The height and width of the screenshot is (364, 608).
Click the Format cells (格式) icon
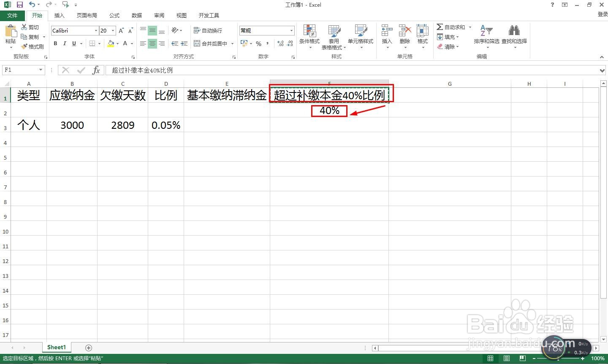(423, 36)
